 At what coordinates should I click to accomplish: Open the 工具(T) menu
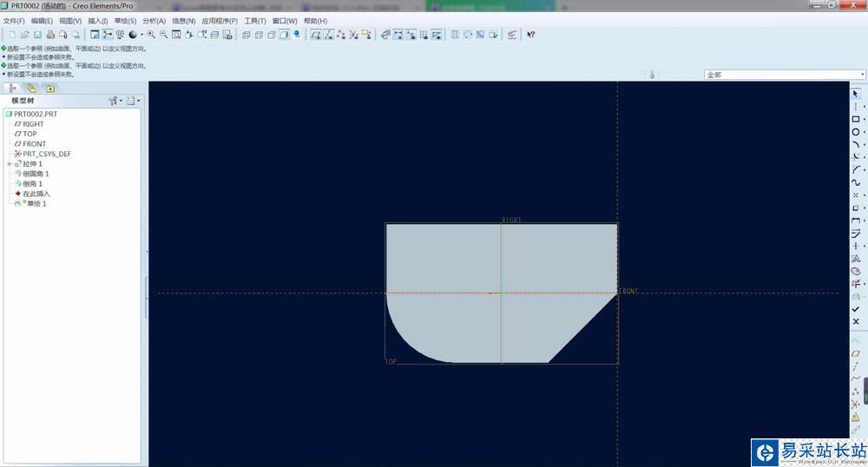coord(255,21)
